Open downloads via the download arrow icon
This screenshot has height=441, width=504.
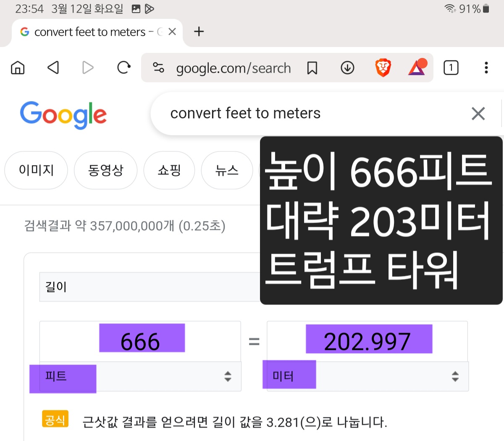(x=347, y=68)
